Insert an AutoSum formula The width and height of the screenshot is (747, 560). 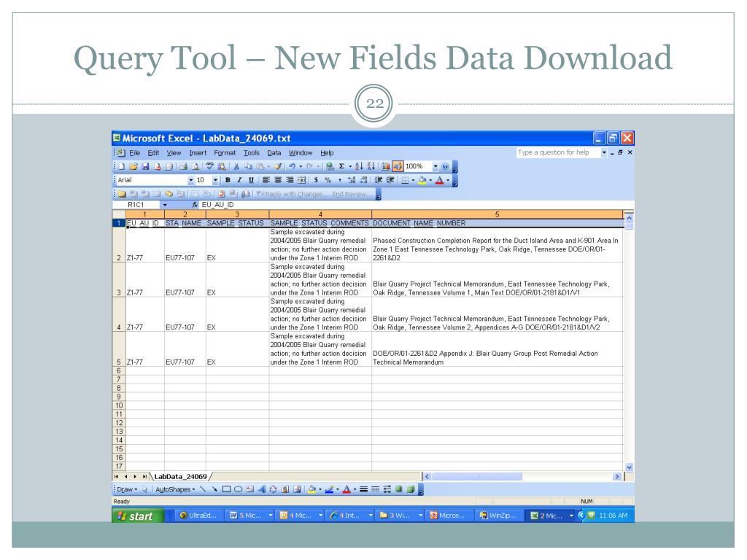[x=341, y=166]
